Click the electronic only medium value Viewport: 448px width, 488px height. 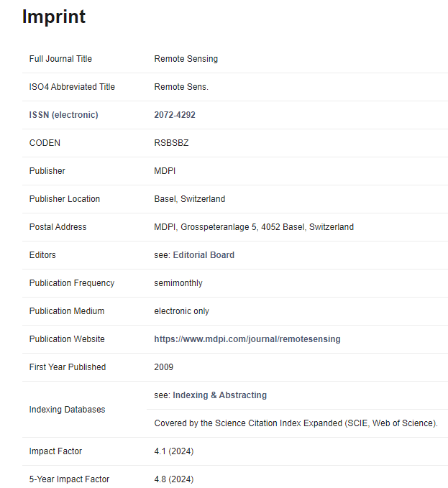pos(181,311)
